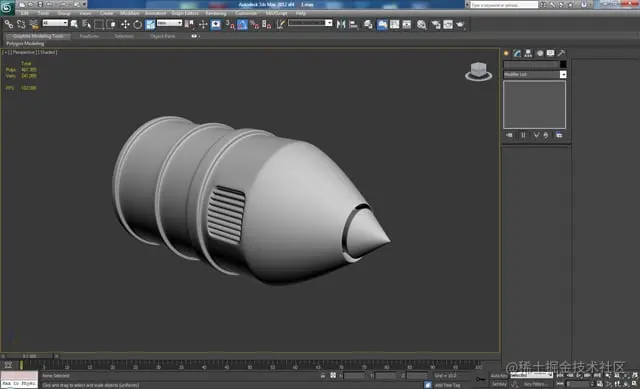
Task: Click the Unlink Selection tool
Action: point(21,24)
